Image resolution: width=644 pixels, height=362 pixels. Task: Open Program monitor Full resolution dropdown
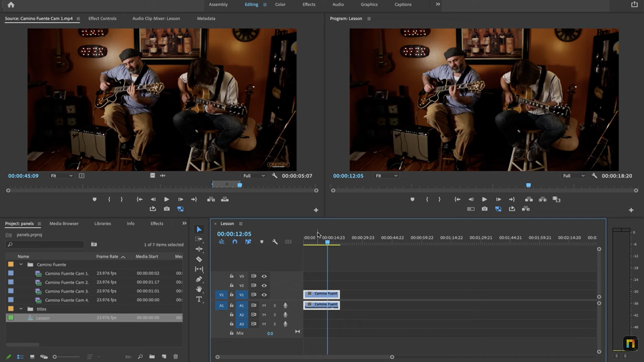click(574, 176)
